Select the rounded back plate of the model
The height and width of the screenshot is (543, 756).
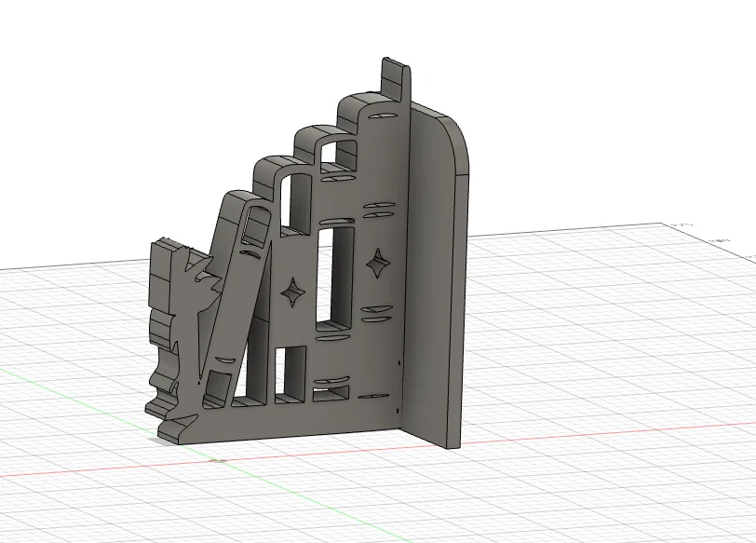[436, 275]
